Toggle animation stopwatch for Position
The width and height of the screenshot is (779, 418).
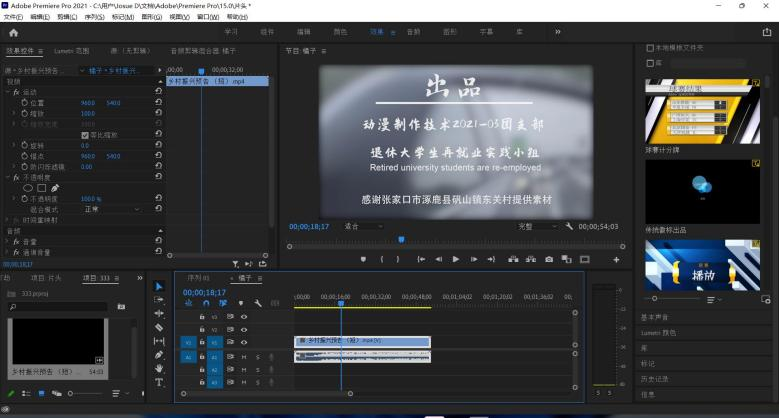point(24,102)
